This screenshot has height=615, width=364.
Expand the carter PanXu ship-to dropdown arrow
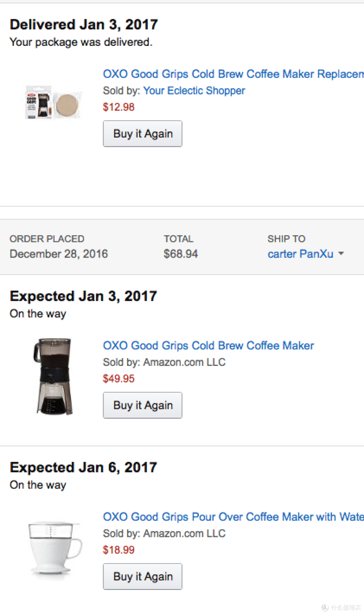pos(341,253)
